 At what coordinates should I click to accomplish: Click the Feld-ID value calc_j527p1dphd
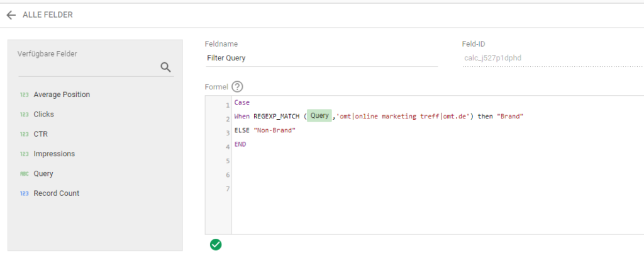coord(493,58)
